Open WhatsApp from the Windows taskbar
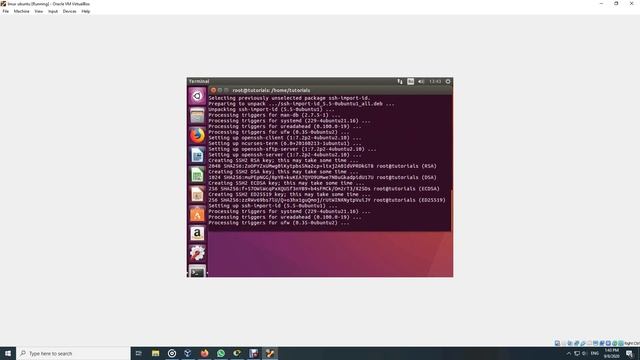640x360 pixels. coord(221,353)
